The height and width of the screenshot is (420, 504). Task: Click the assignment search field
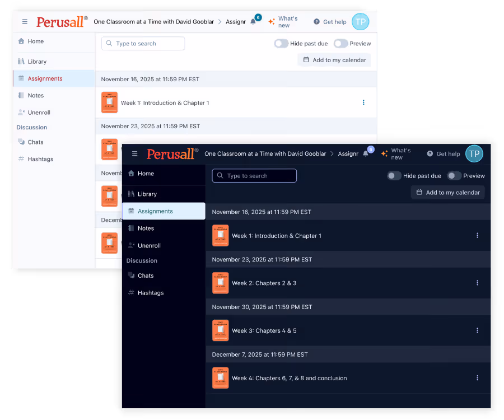[x=254, y=175]
